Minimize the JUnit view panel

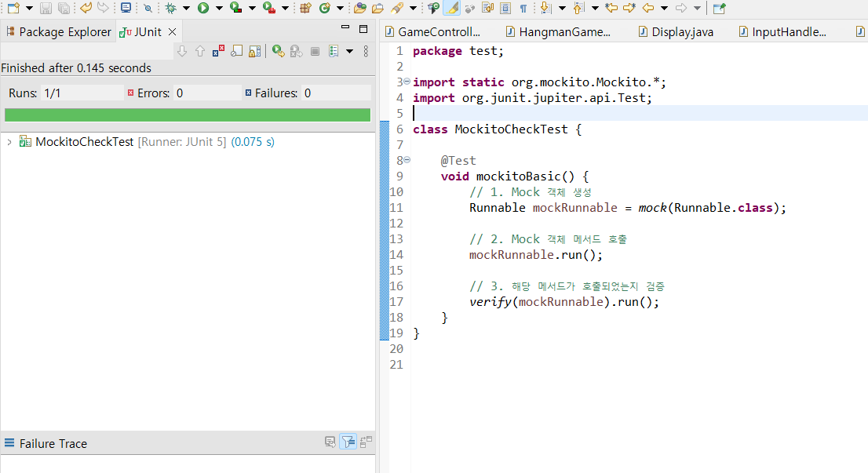[x=345, y=27]
